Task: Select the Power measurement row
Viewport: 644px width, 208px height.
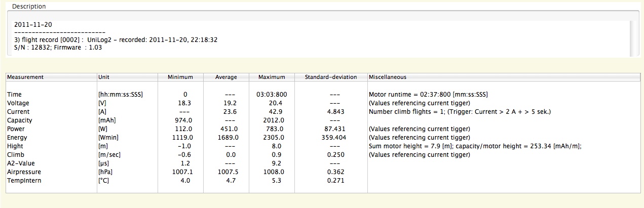Action: pyautogui.click(x=16, y=129)
